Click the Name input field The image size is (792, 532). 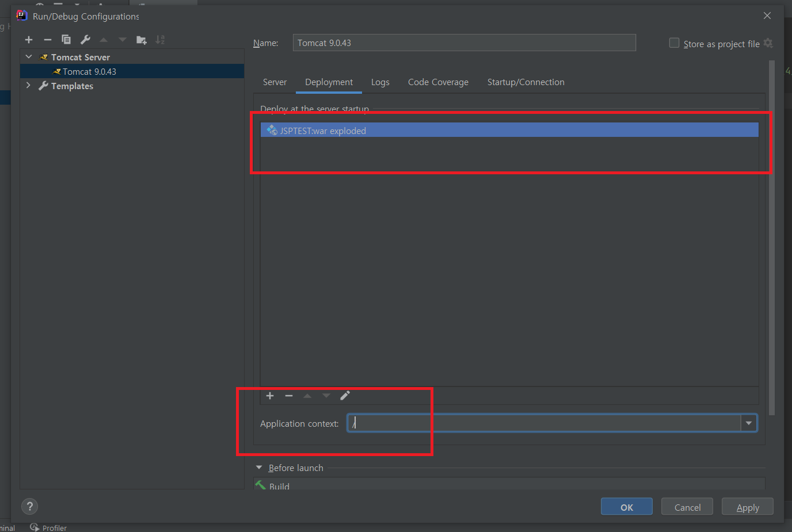[464, 43]
